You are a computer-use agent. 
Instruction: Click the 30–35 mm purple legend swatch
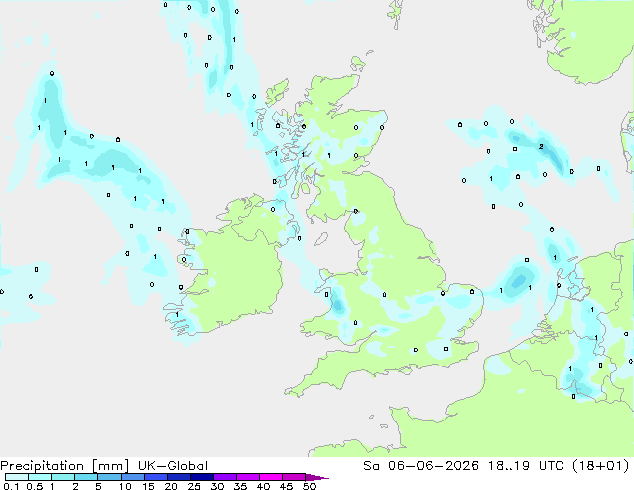225,477
